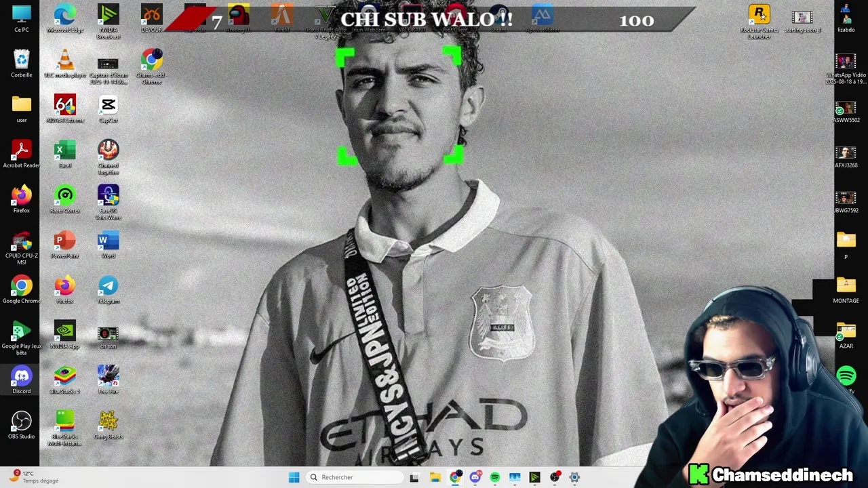Open OBS Studio taskbar icon
This screenshot has width=868, height=488.
coord(555,477)
